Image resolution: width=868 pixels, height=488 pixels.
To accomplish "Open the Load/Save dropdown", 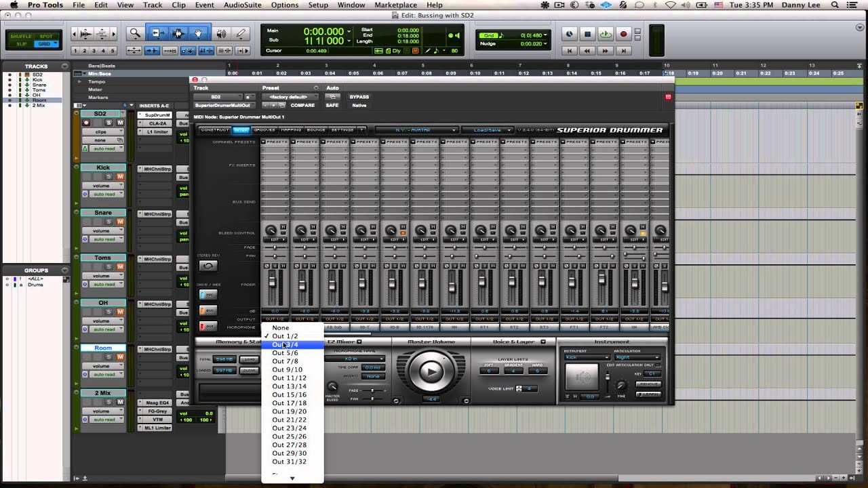I will pyautogui.click(x=488, y=130).
